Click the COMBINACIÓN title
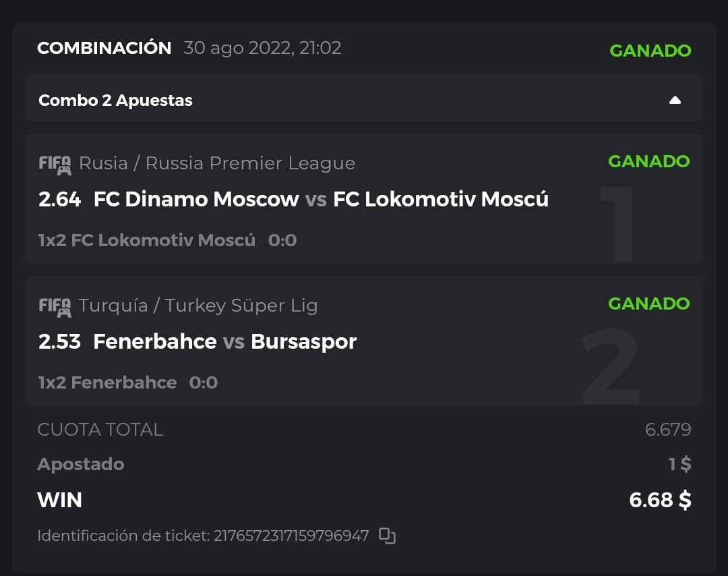The height and width of the screenshot is (576, 728). point(104,49)
